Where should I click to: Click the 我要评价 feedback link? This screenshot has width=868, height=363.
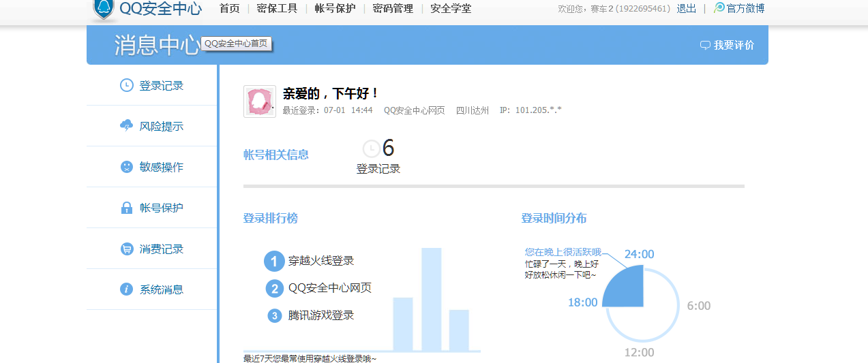734,46
